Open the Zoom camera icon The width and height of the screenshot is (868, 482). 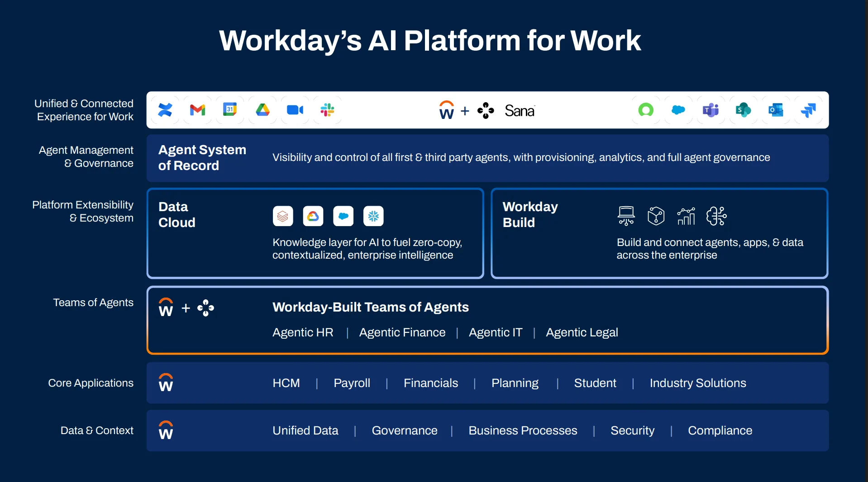click(x=295, y=110)
